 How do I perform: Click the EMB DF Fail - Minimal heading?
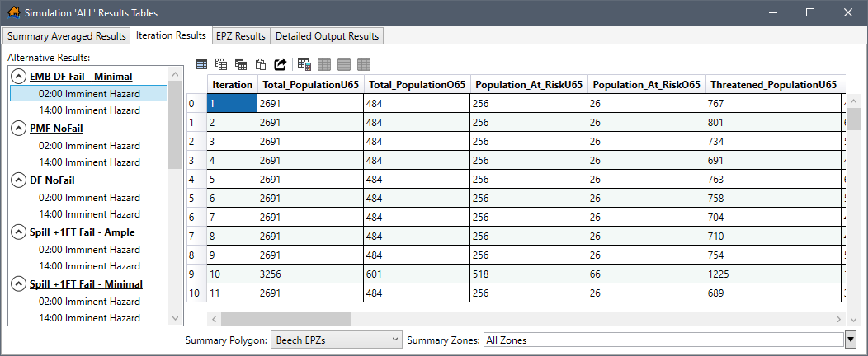(81, 77)
